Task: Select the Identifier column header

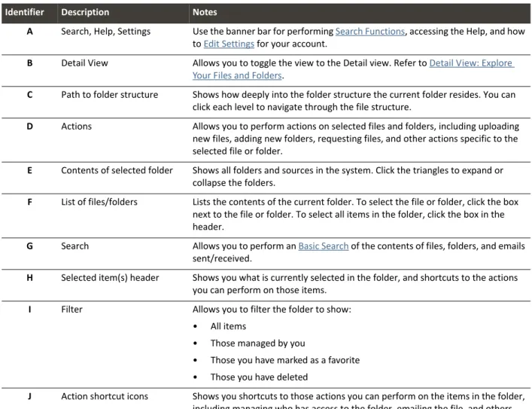Action: coord(24,12)
